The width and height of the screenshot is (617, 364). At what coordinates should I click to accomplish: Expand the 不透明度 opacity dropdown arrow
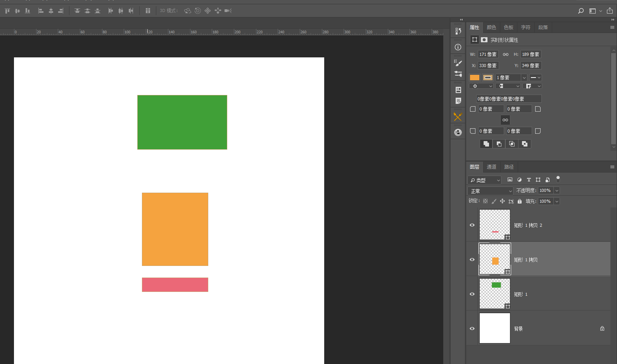tap(557, 191)
